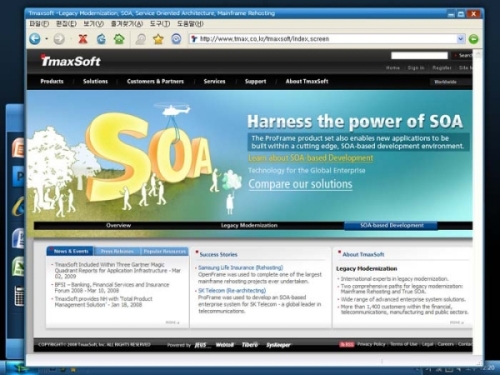Open the Support navigation item
500x375 pixels.
pyautogui.click(x=255, y=81)
